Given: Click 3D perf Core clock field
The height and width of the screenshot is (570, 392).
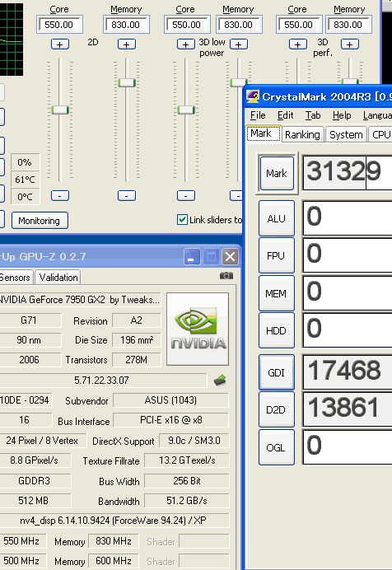Looking at the screenshot, I should click(299, 25).
